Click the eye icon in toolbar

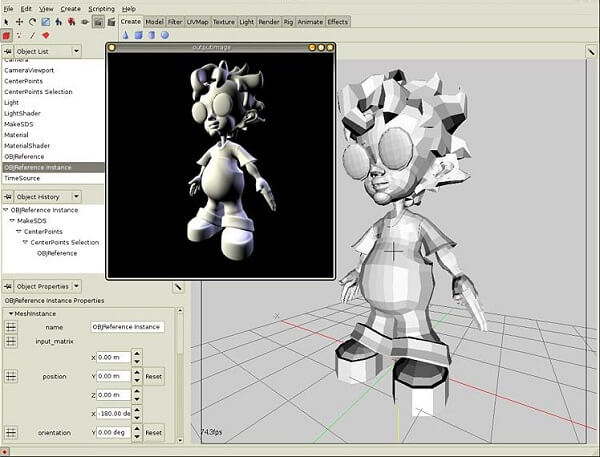click(x=85, y=22)
